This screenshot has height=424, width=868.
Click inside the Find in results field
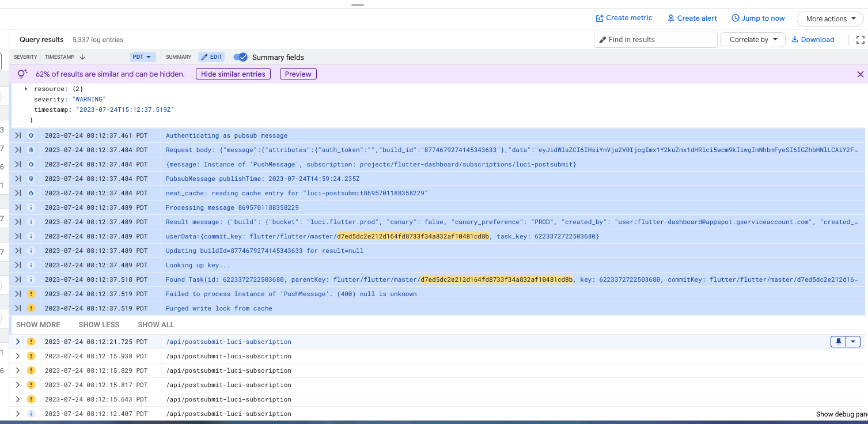click(x=654, y=39)
